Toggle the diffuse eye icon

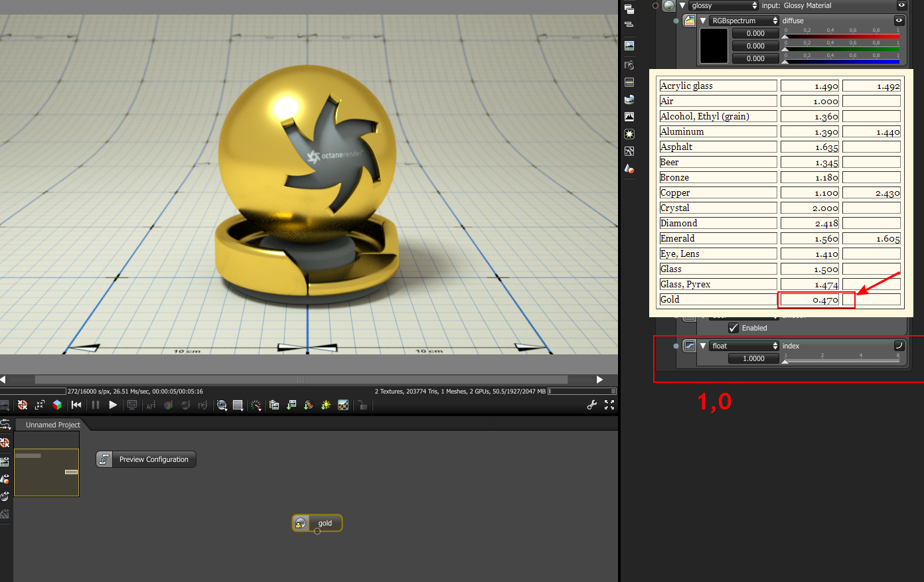(899, 21)
